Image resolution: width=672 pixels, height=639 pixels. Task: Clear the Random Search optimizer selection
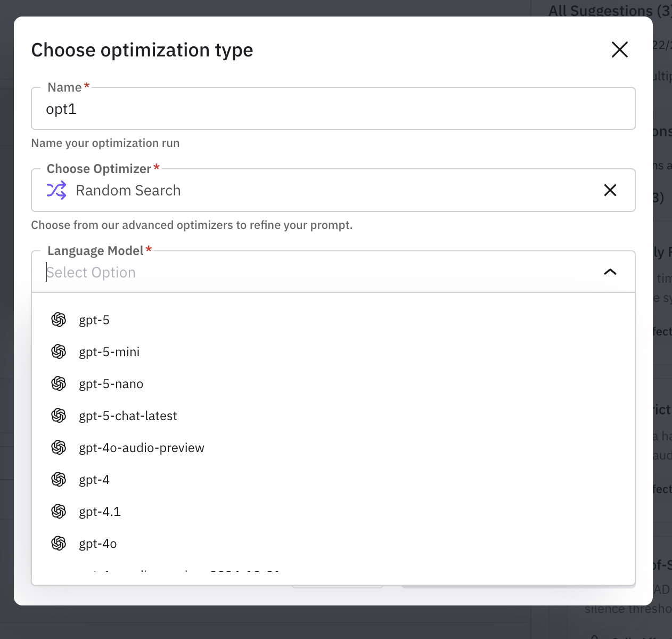(x=610, y=190)
